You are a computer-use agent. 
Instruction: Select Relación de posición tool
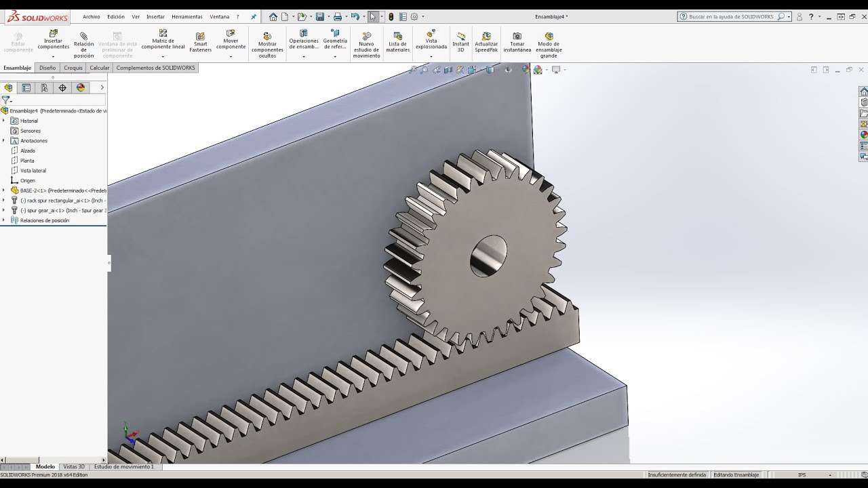[83, 45]
